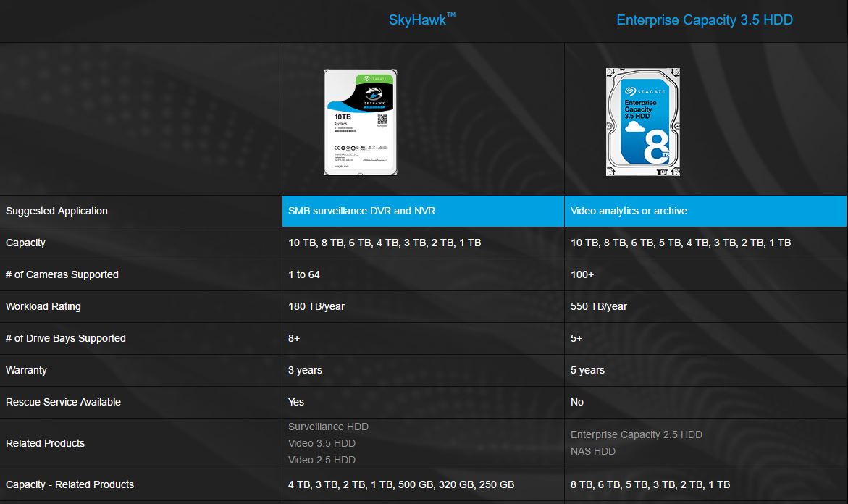848x504 pixels.
Task: Select SkyHawk capacity list '10 TB, 8 TB, 6 TB, 4 TB...'
Action: pyautogui.click(x=385, y=243)
